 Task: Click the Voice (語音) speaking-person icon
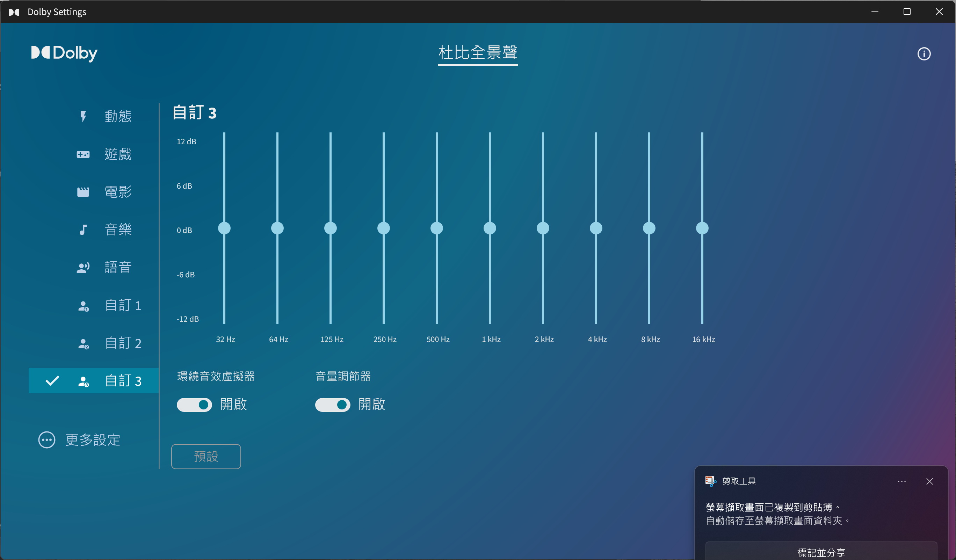pyautogui.click(x=83, y=268)
